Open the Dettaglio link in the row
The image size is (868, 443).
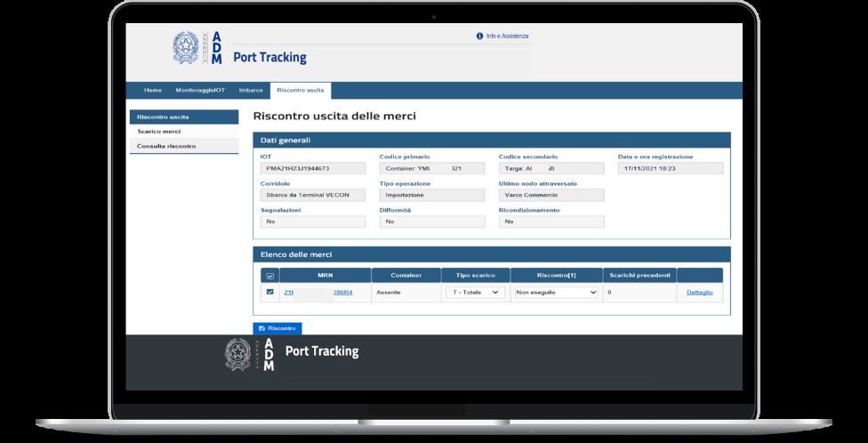pos(699,292)
